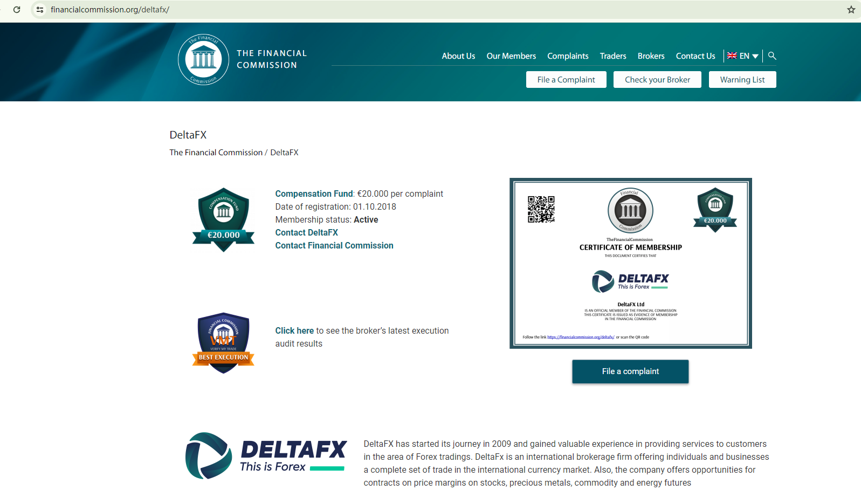Viewport: 861px width, 504px height.
Task: Click the Check your Broker button
Action: [658, 80]
